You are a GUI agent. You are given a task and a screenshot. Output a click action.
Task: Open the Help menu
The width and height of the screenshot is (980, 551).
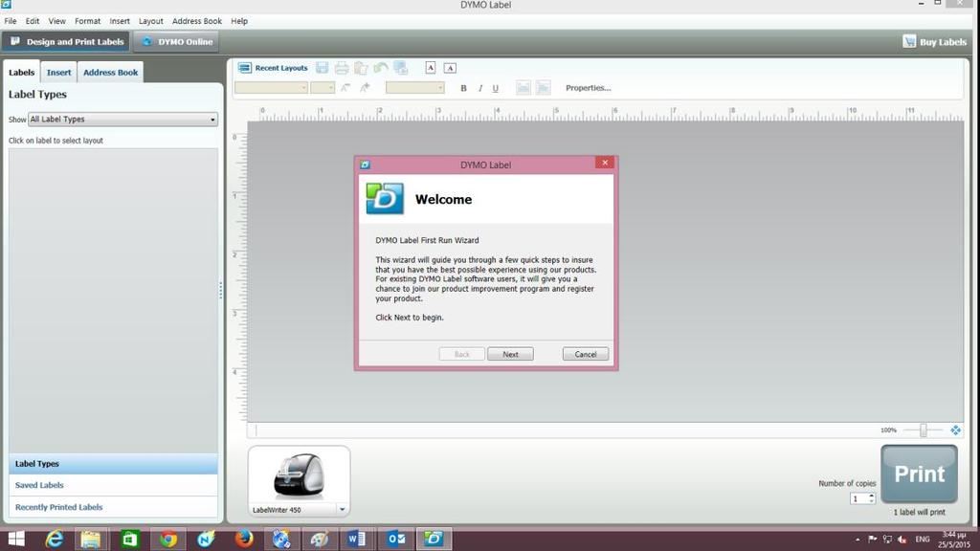coord(239,21)
